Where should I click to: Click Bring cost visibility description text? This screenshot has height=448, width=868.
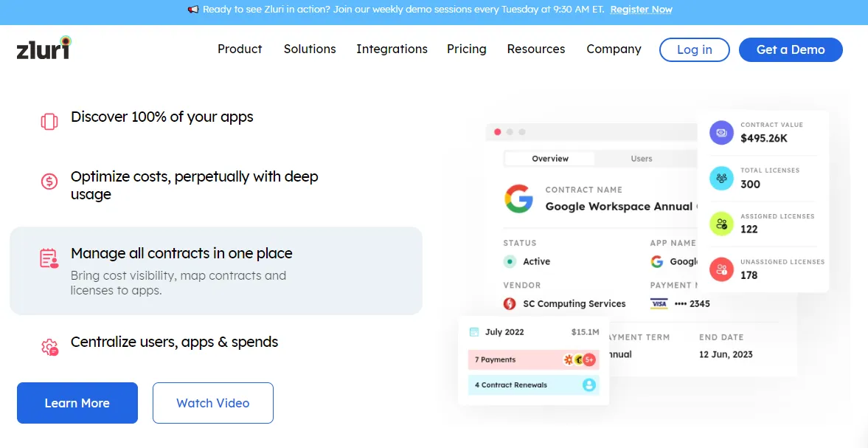(178, 283)
